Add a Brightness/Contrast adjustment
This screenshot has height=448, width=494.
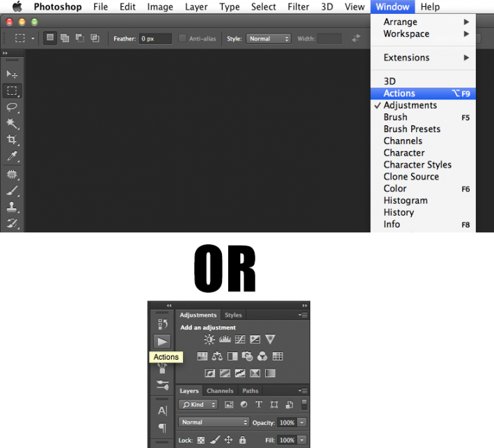pos(209,339)
